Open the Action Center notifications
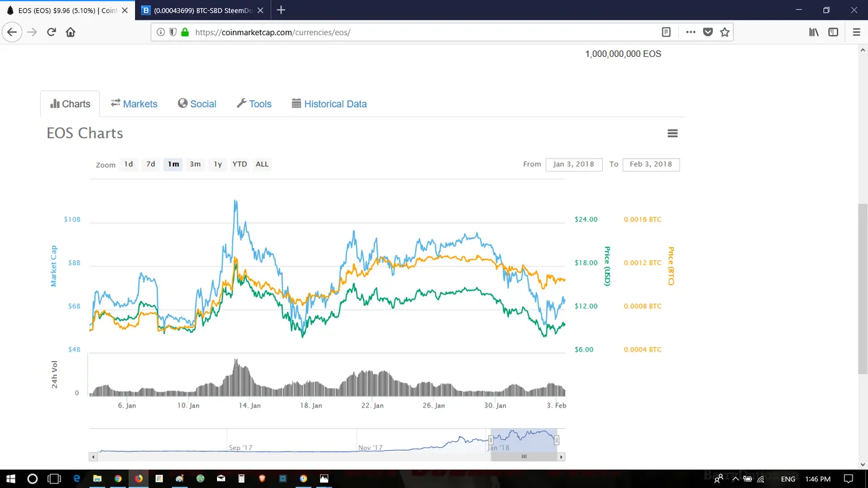Screen dimensions: 868x488 (848, 479)
